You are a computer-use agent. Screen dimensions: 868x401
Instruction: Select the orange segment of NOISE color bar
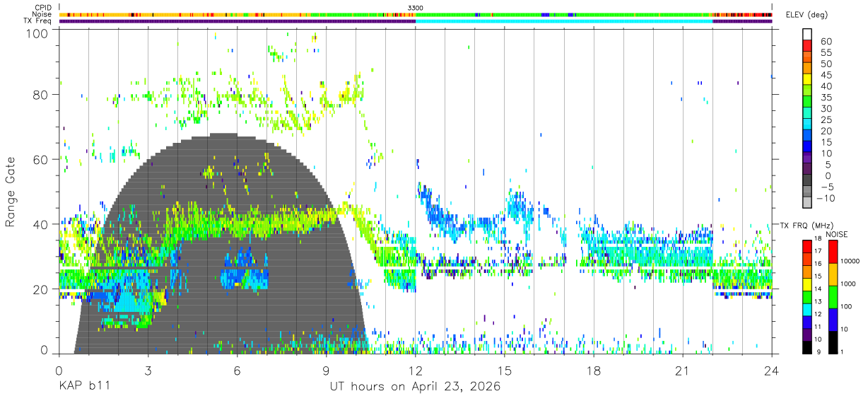click(x=833, y=274)
